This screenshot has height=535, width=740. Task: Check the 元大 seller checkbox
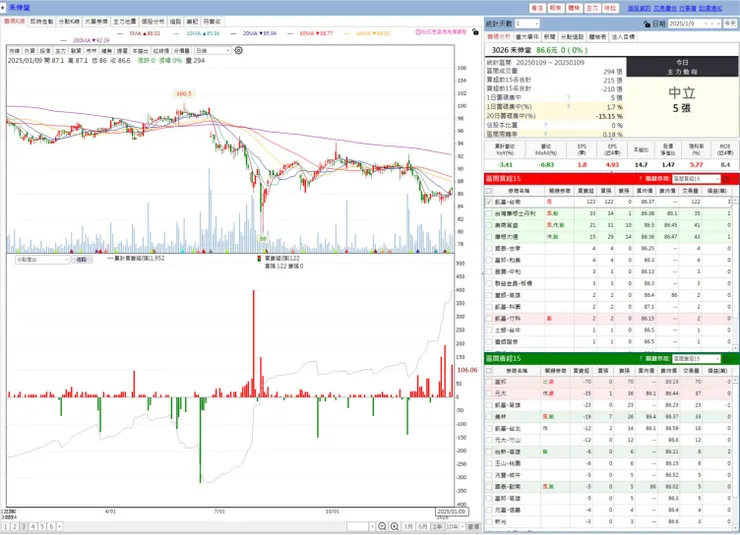pos(489,393)
